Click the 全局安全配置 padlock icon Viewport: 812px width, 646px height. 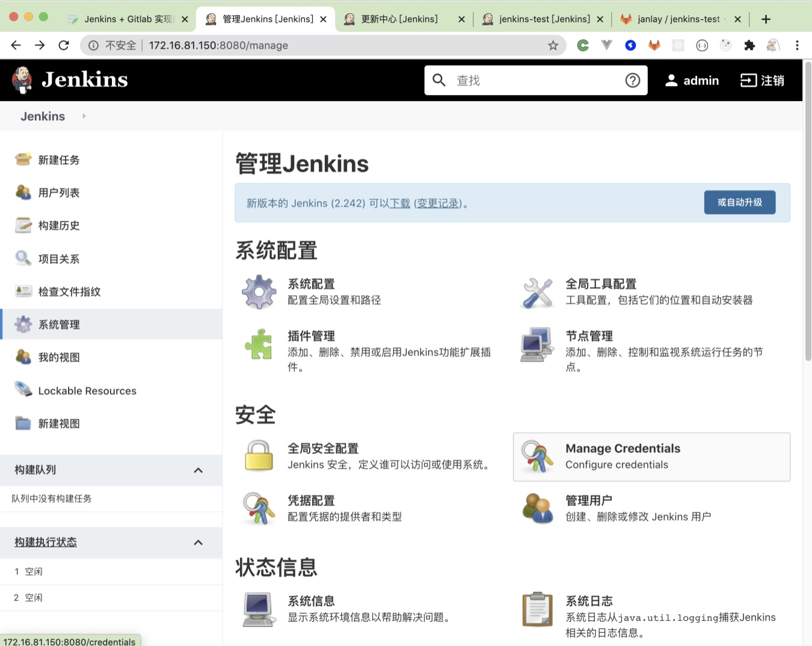(x=259, y=455)
